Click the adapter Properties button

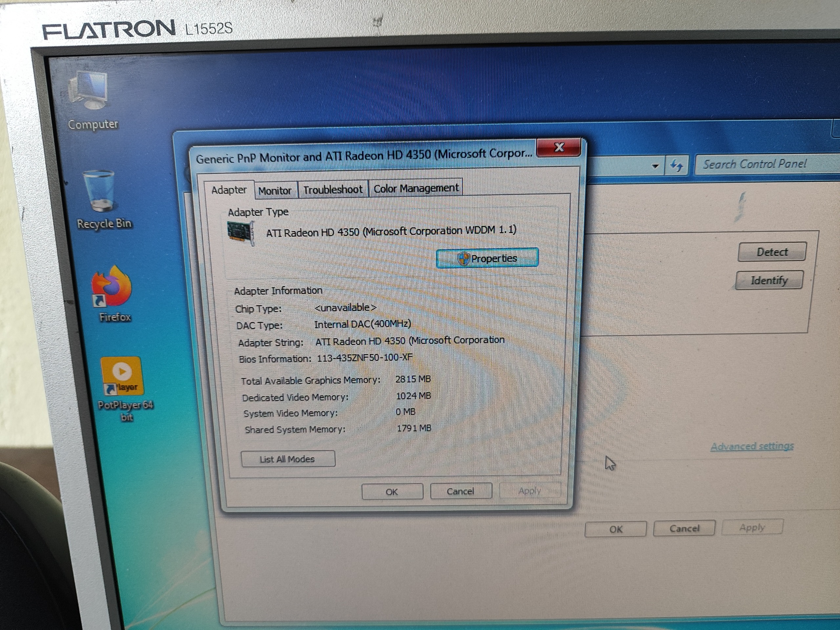click(x=487, y=259)
